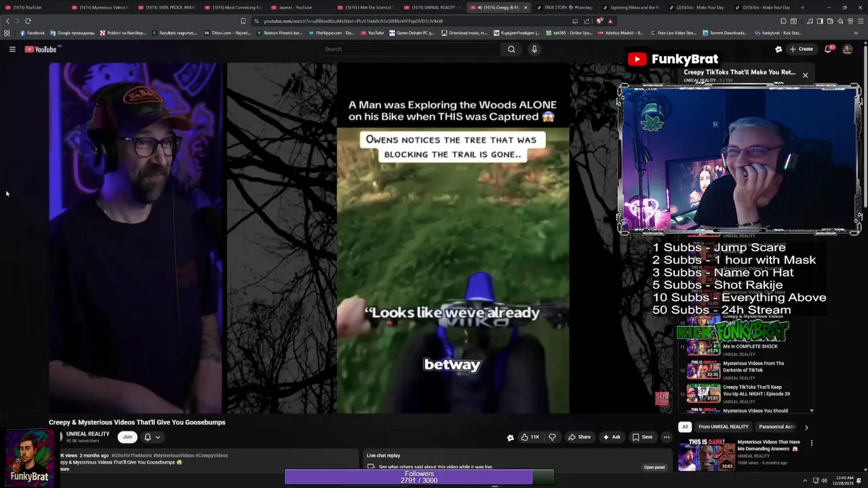
Task: Save video to a playlist
Action: pos(642,437)
